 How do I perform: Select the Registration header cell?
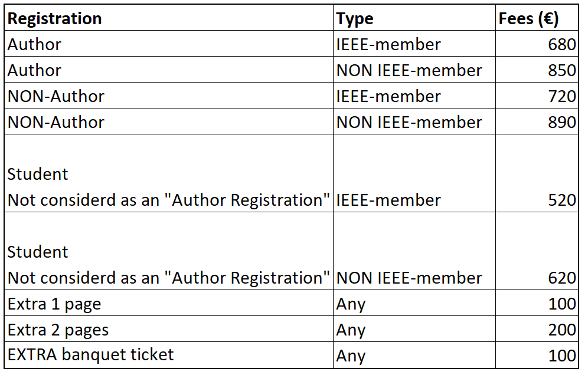coord(169,18)
